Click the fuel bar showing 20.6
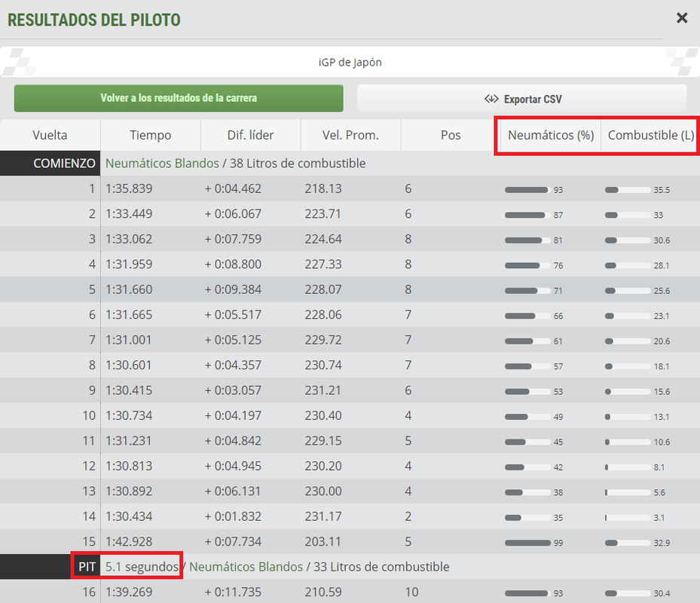Viewport: 700px width, 603px height. (628, 341)
